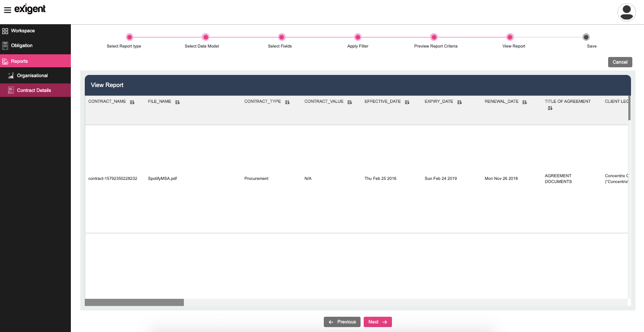Open the hamburger menu icon

click(x=8, y=10)
